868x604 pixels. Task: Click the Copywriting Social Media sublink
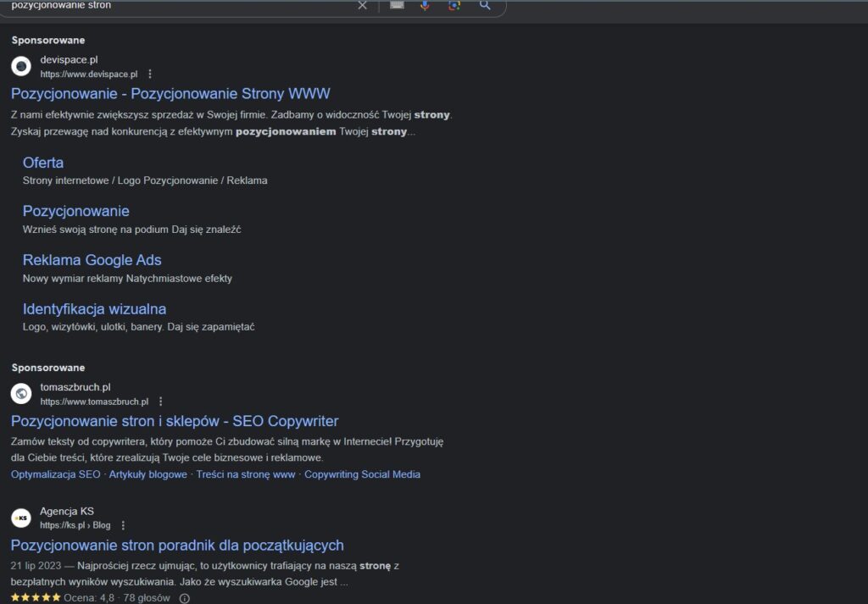(x=362, y=474)
